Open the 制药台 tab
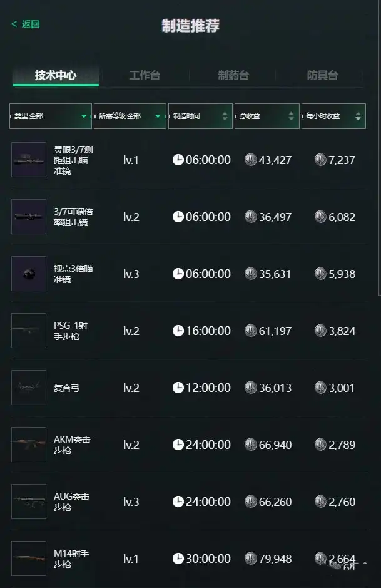The width and height of the screenshot is (381, 588). 233,75
